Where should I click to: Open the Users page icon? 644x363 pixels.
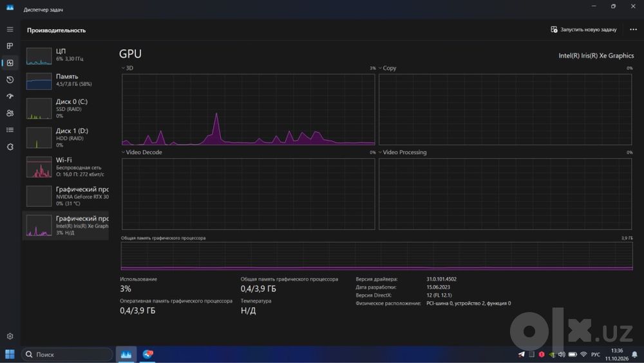pyautogui.click(x=10, y=113)
